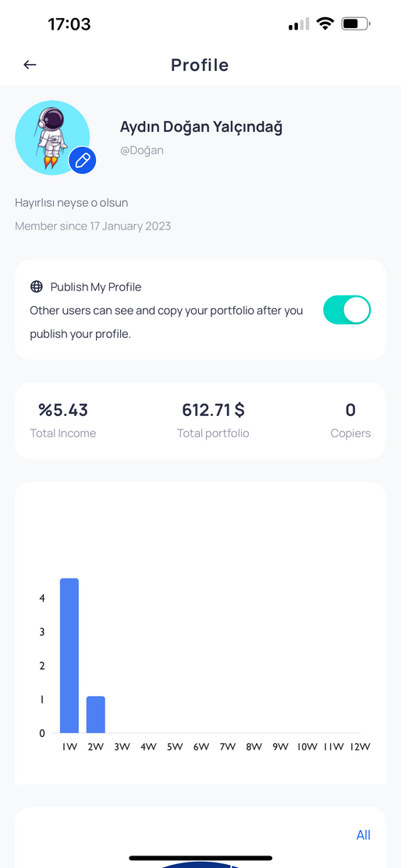The width and height of the screenshot is (401, 868).
Task: Tap the 0 Copiers stat
Action: coord(350,420)
